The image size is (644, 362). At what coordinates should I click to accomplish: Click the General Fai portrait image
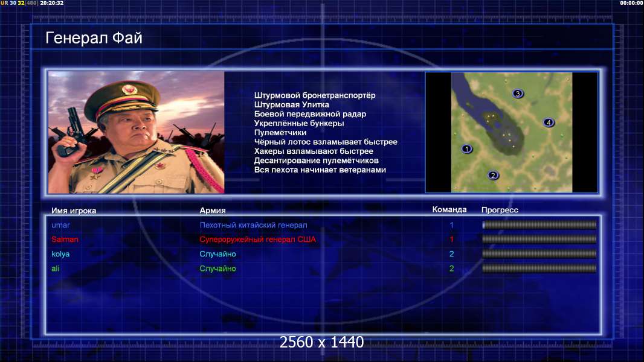137,132
